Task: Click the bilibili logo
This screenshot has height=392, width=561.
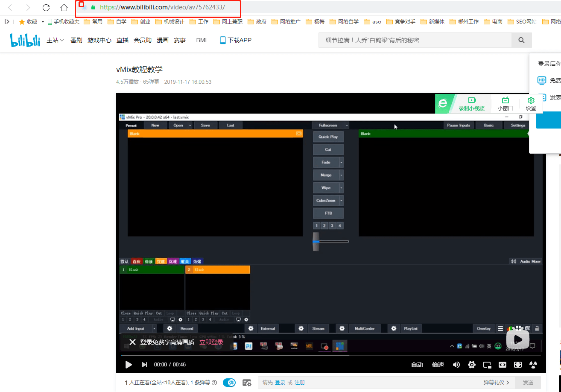Action: [x=25, y=40]
